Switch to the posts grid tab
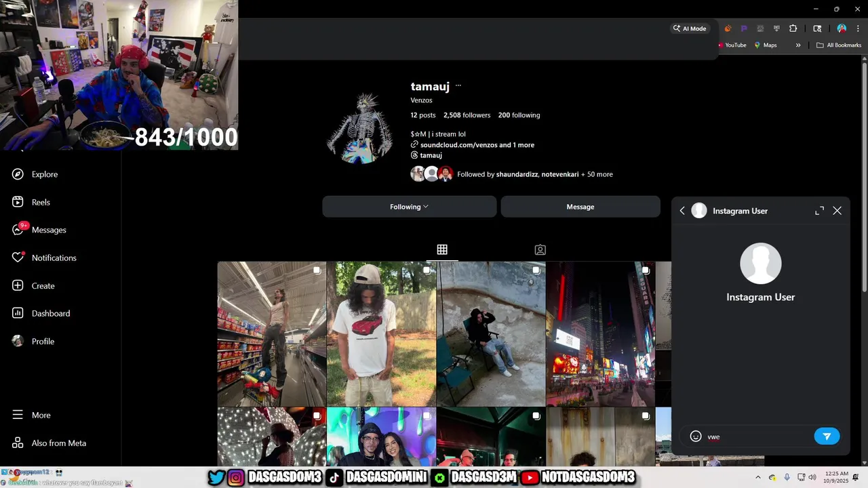 442,249
